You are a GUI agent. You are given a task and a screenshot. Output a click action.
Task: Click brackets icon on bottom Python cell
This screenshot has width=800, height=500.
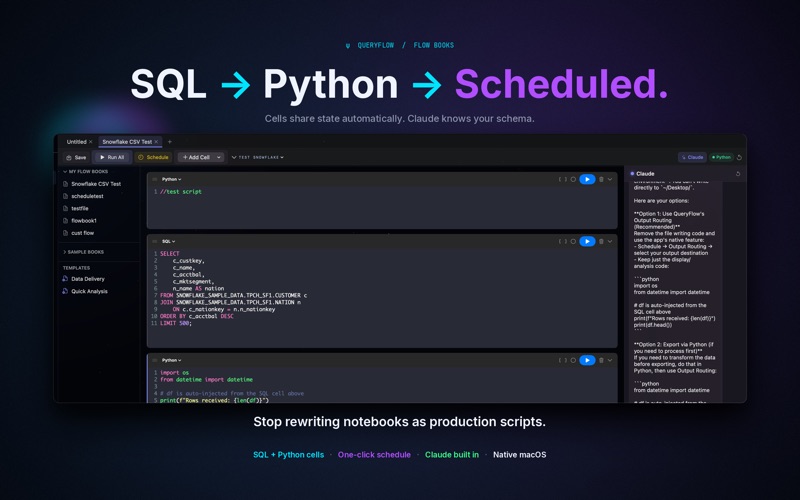coord(563,360)
